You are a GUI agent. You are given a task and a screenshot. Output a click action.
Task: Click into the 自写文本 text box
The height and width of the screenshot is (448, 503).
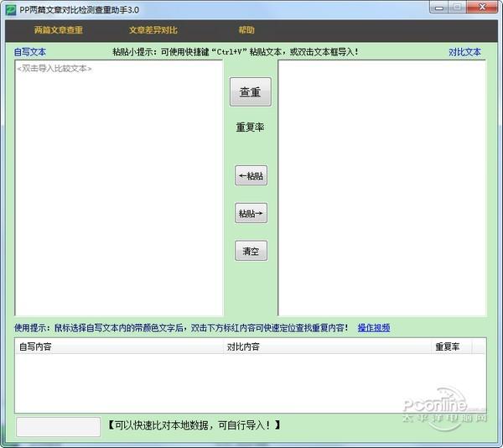point(119,188)
